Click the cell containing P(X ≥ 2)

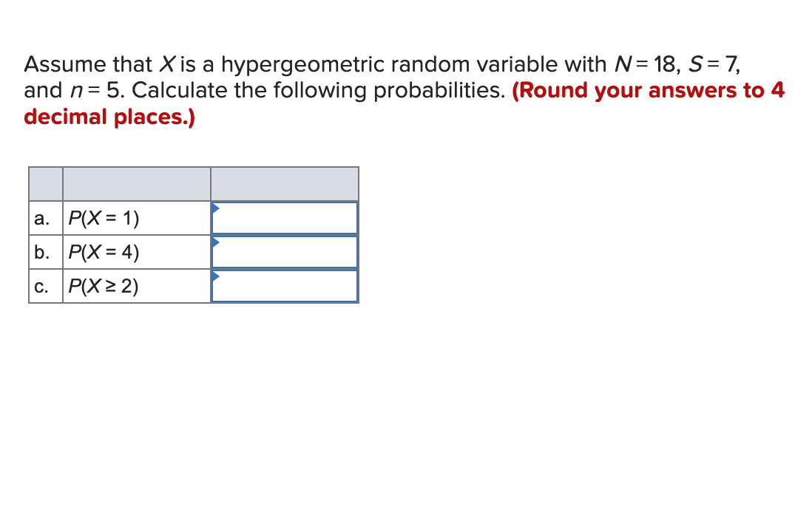[104, 286]
